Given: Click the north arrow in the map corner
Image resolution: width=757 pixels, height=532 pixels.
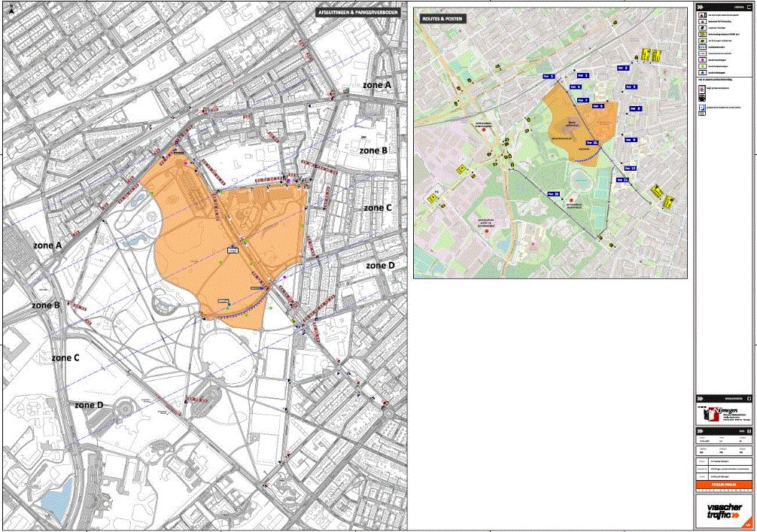Looking at the screenshot, I should point(10,10).
